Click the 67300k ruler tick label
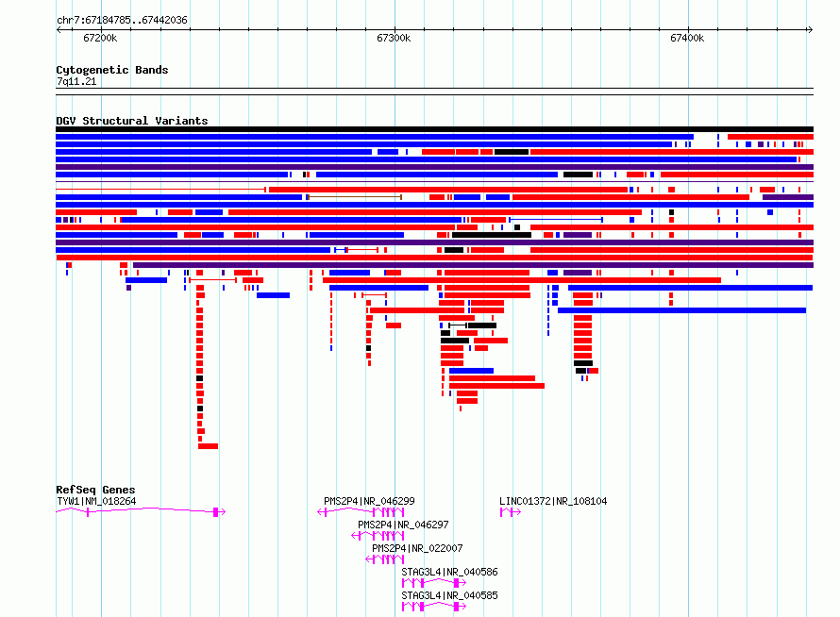This screenshot has width=840, height=617. tap(394, 38)
